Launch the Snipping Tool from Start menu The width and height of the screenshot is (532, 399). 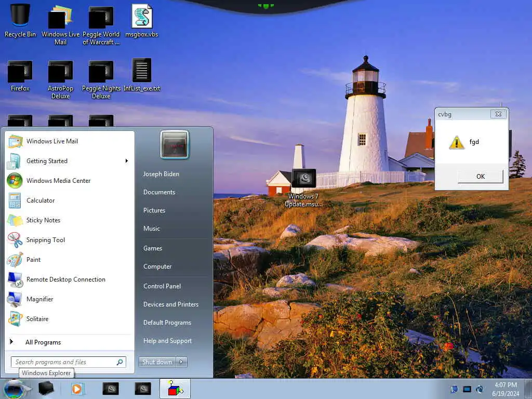point(70,240)
